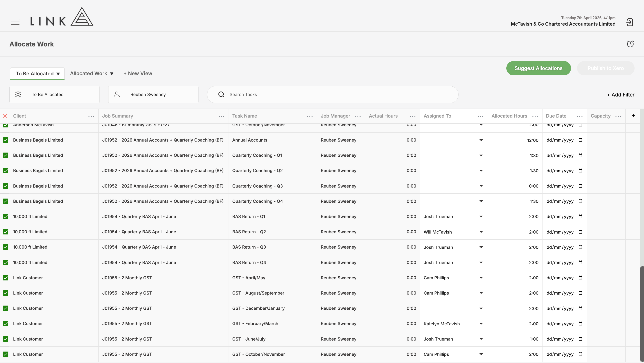
Task: Open Job Manager column options menu
Action: click(x=358, y=117)
